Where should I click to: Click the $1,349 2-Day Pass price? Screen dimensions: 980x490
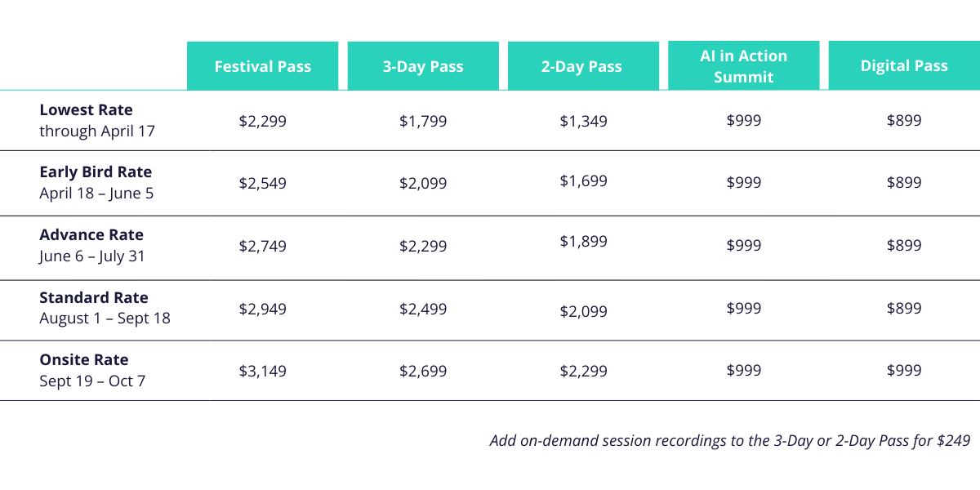click(583, 121)
